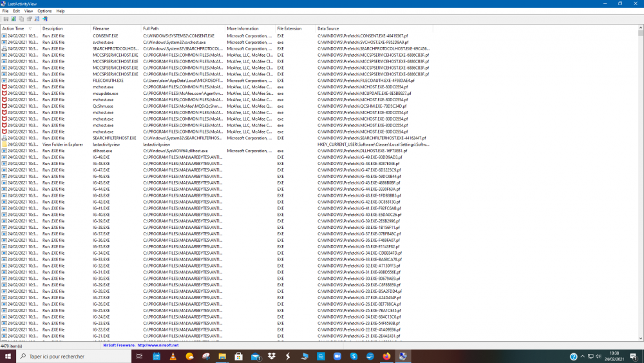Click the Save Selected Items toolbar icon

(5, 19)
